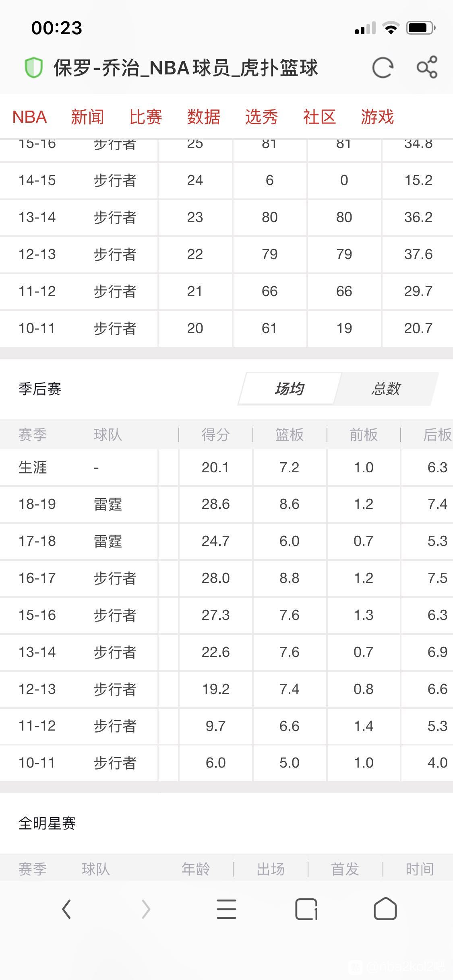Select the 18-19 雷霆 playoff row
This screenshot has height=980, width=453.
coord(226,504)
